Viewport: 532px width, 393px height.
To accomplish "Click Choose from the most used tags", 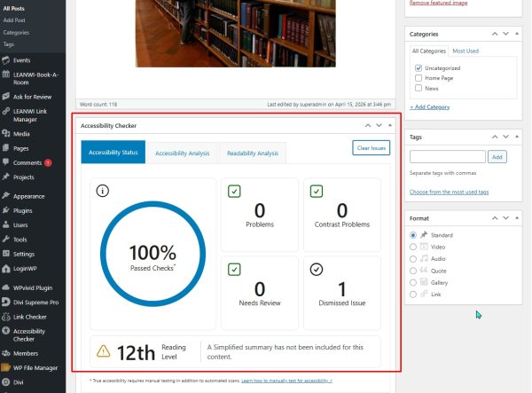I will coord(449,193).
